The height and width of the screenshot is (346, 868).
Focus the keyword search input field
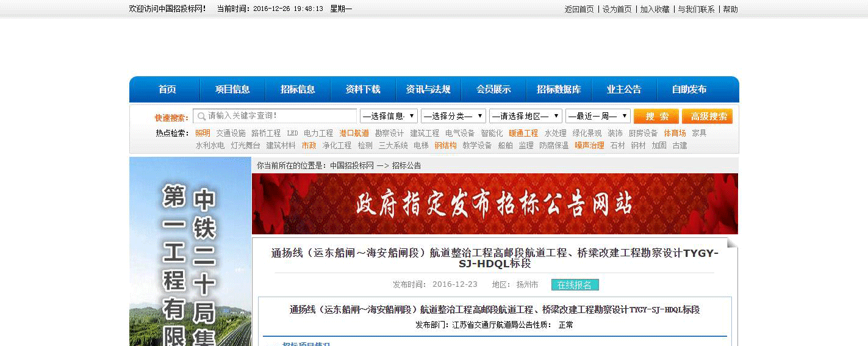pyautogui.click(x=275, y=116)
